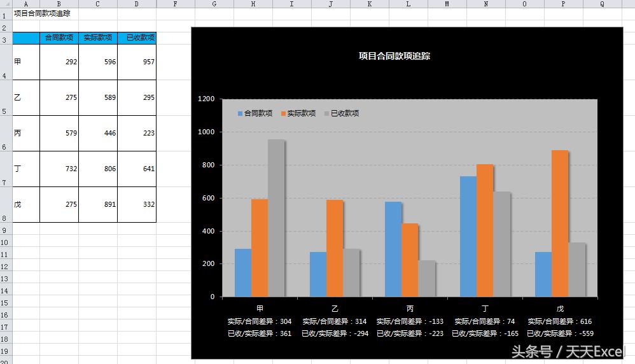Select column F header
This screenshot has height=364, width=635.
pos(176,4)
